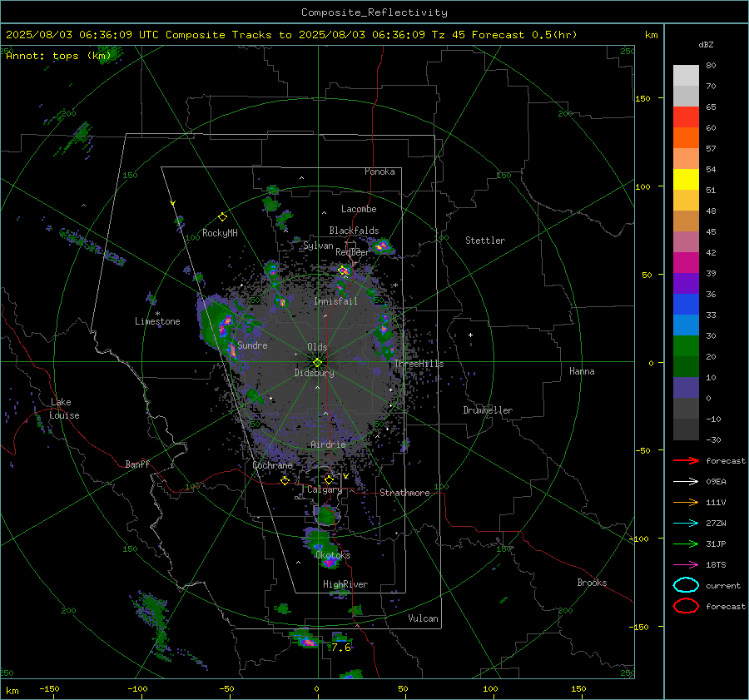Viewport: 749px width, 700px height.
Task: Click the Lake Louise label
Action: point(64,409)
